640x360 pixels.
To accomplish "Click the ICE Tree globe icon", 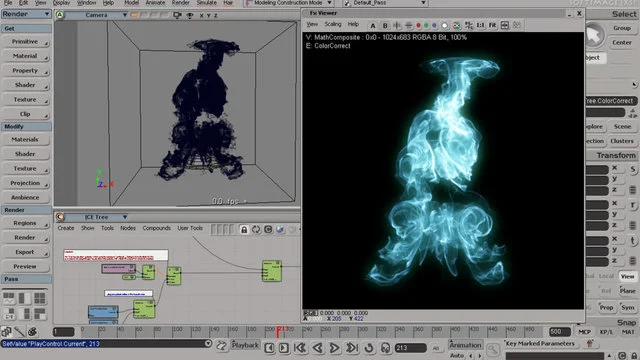I will [280, 229].
